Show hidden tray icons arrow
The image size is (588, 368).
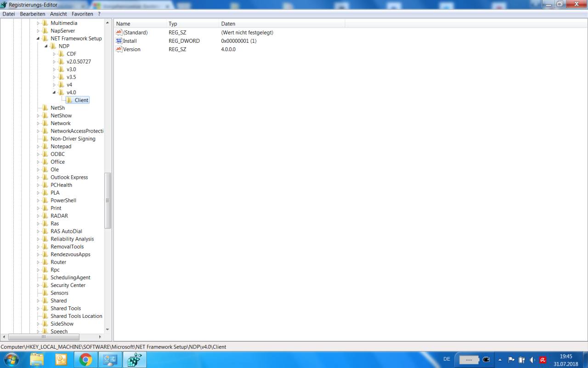point(500,360)
